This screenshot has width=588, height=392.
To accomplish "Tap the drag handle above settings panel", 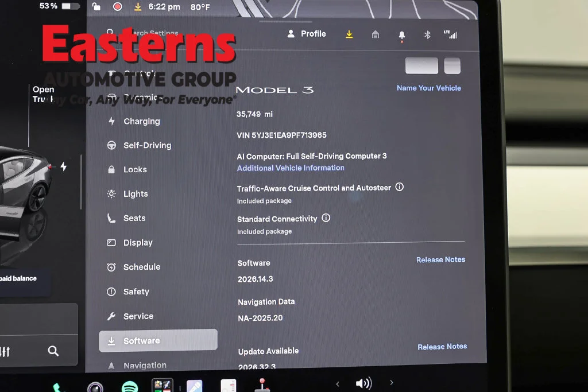I will click(286, 22).
